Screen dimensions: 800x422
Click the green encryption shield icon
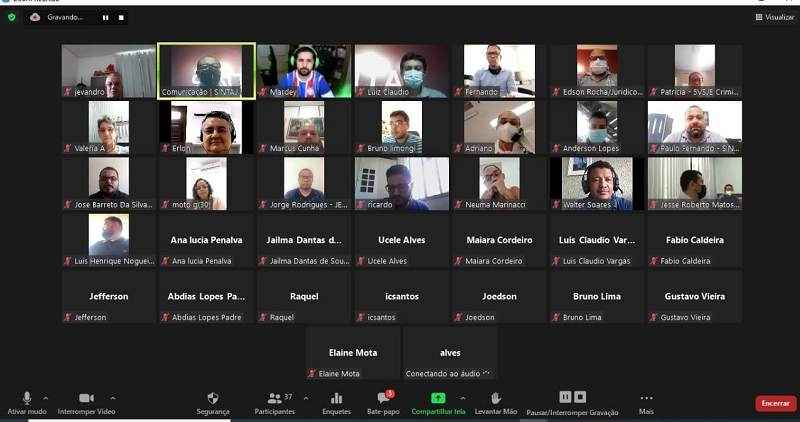pyautogui.click(x=12, y=17)
